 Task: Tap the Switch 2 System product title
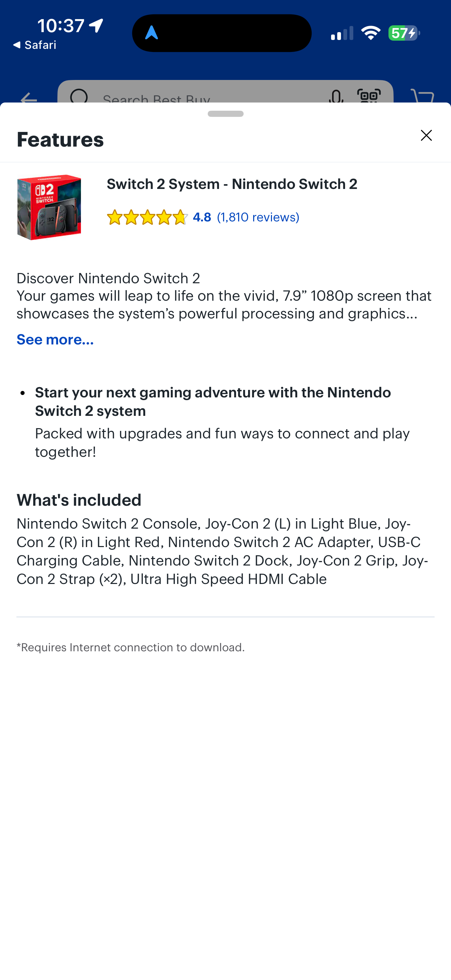coord(232,184)
